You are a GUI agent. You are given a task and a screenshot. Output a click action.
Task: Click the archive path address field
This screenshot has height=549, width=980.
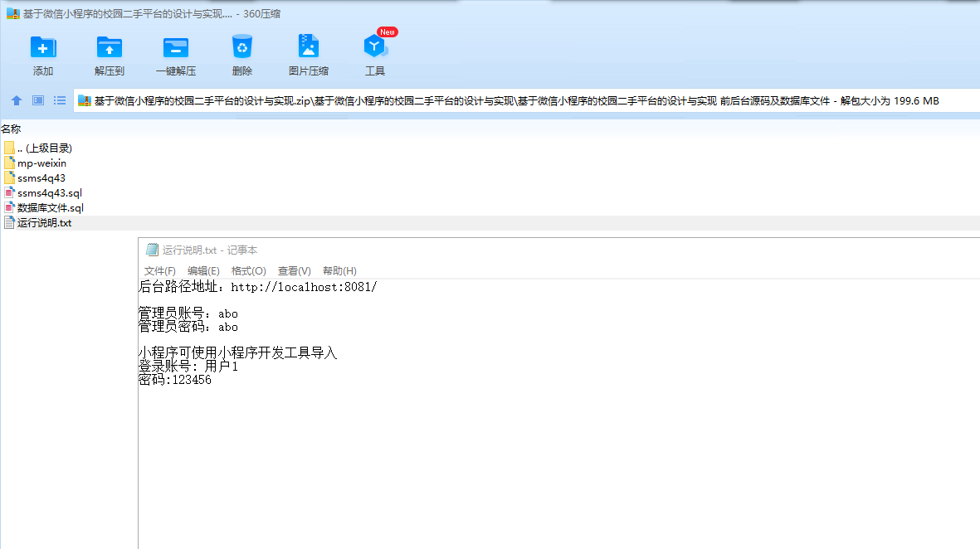[527, 100]
